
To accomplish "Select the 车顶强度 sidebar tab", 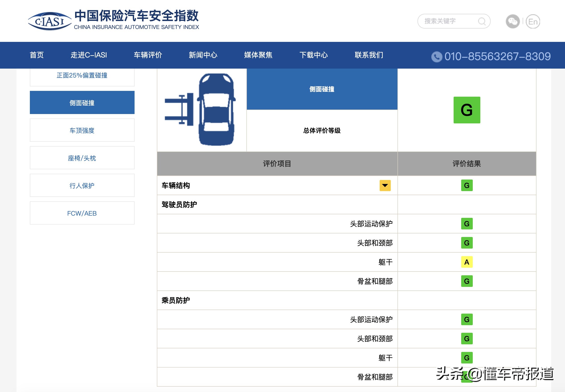I will (x=82, y=131).
